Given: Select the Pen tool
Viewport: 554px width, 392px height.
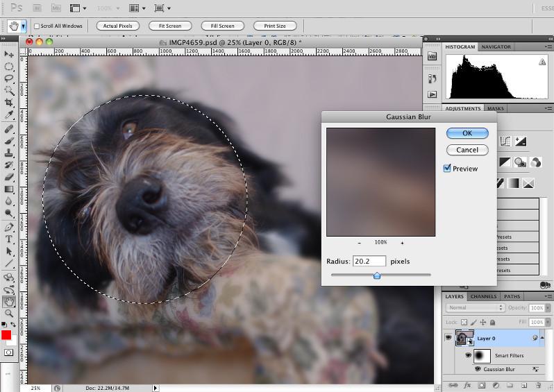Looking at the screenshot, I should [x=9, y=227].
